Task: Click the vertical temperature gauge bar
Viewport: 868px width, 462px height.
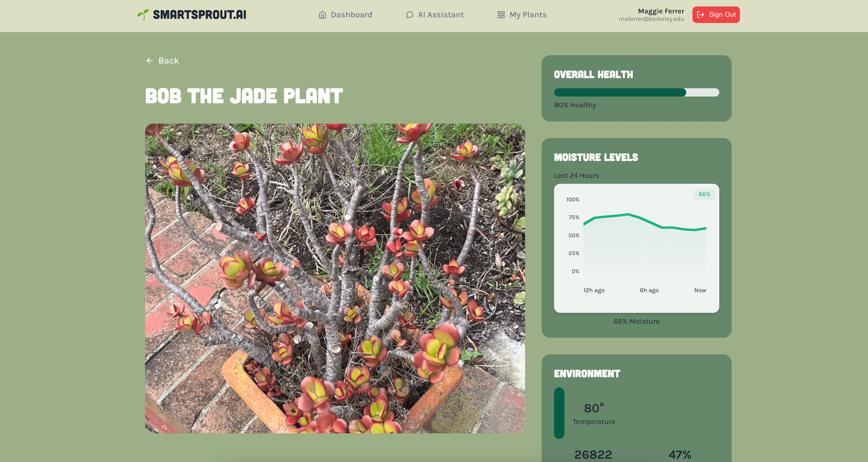Action: [559, 413]
